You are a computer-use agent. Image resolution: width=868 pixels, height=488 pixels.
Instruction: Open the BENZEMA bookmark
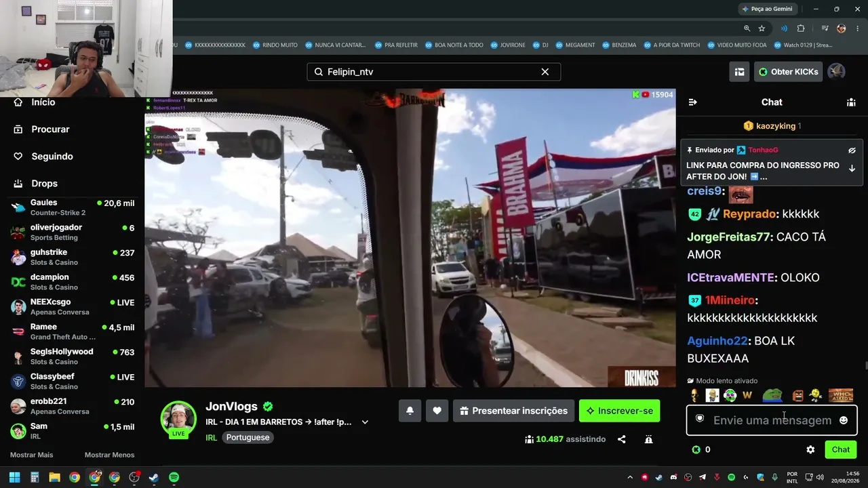tap(618, 45)
